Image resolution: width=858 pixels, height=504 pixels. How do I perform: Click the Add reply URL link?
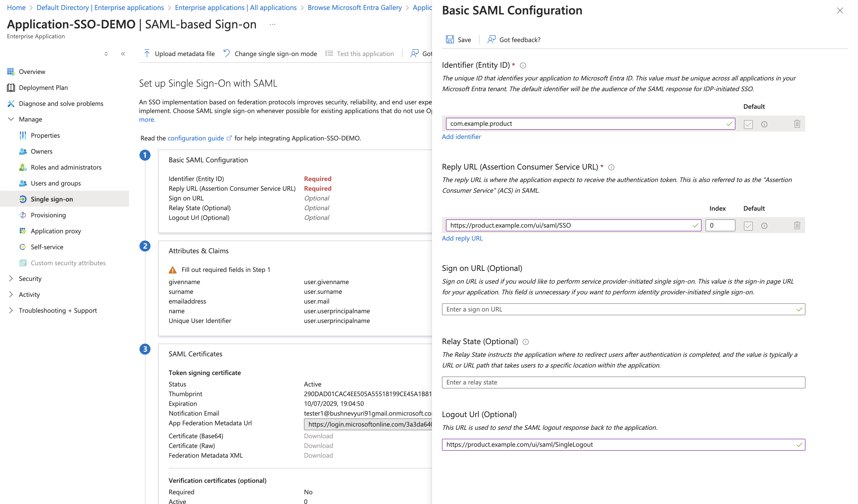point(462,238)
